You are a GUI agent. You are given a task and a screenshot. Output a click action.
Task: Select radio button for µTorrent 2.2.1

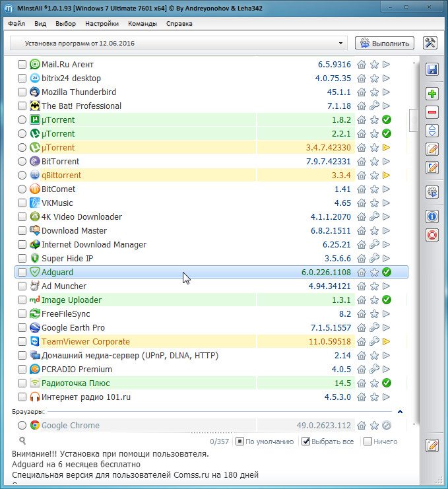pyautogui.click(x=22, y=133)
